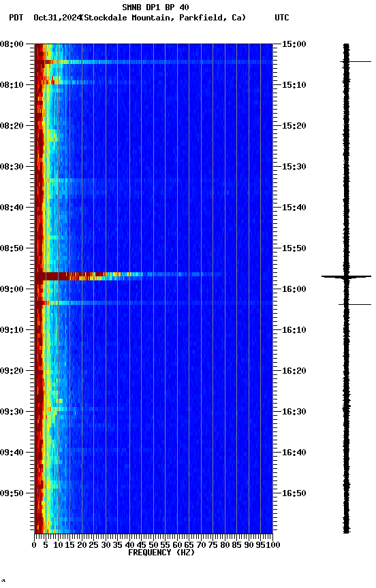Click the strong 08:57 event band on spectrogram
The image size is (376, 588).
coord(128,276)
